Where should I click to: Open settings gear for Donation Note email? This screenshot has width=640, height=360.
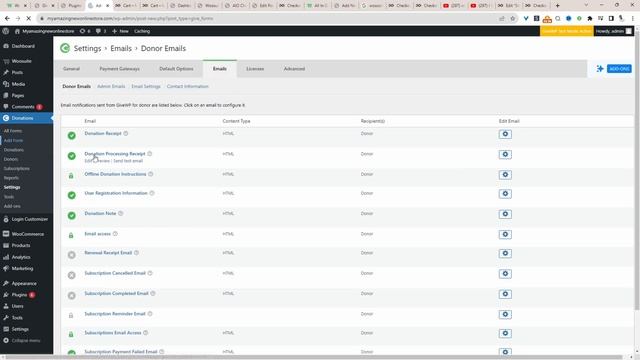tap(505, 214)
